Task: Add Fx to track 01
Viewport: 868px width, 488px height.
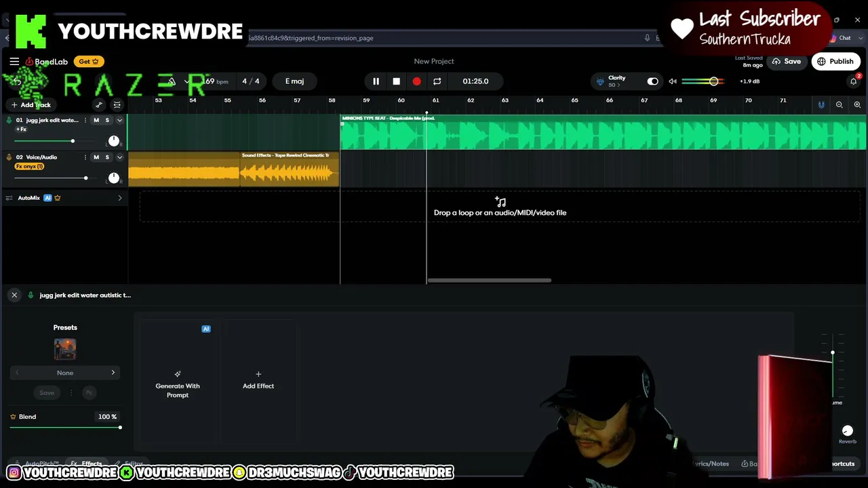Action: [21, 129]
